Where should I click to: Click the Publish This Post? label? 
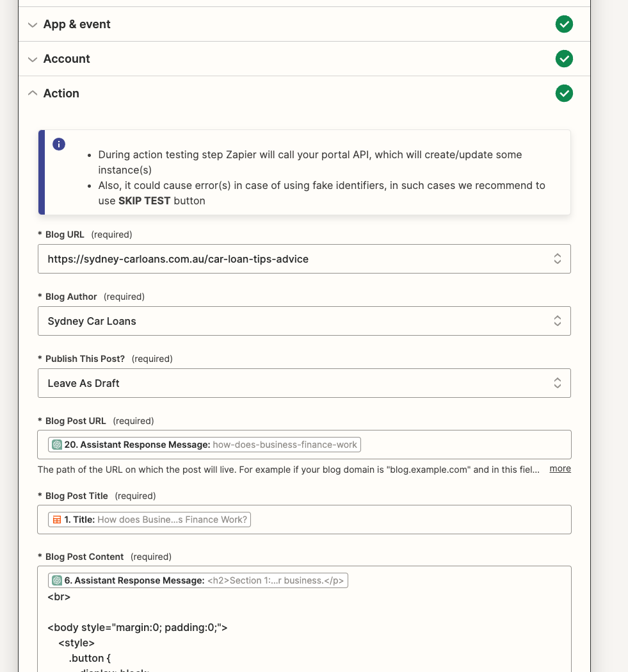(85, 359)
